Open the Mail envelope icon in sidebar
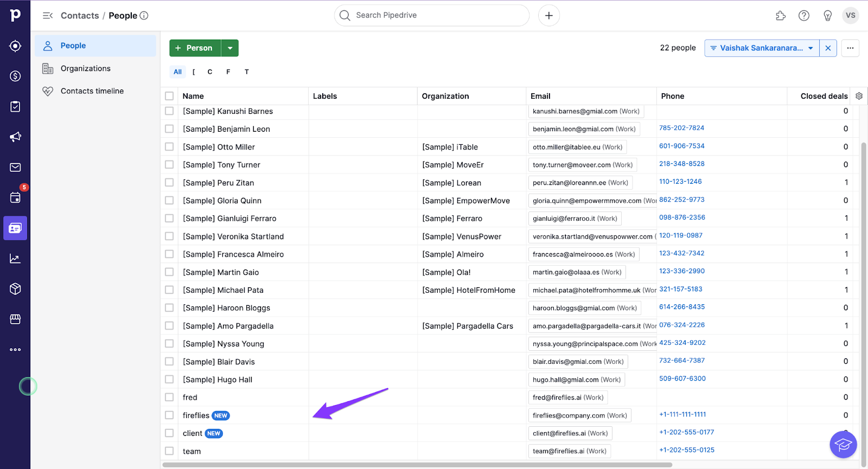 pos(15,168)
